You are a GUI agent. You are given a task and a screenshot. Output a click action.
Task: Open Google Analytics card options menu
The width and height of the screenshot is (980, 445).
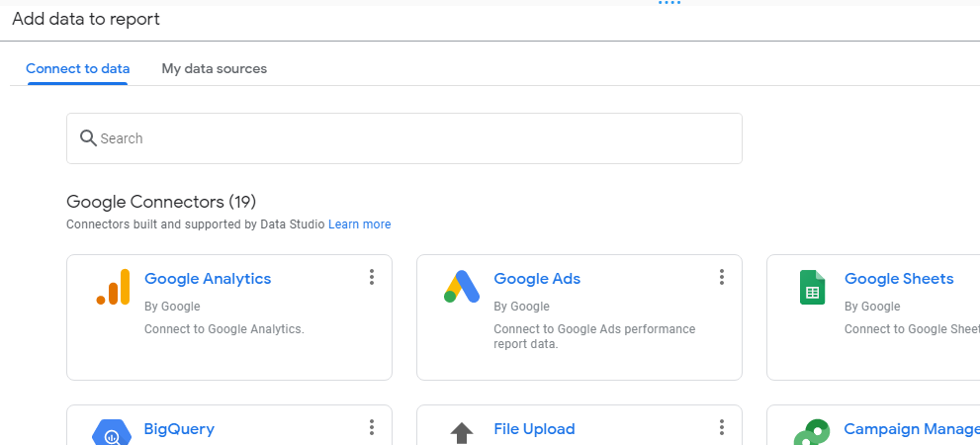click(x=371, y=278)
